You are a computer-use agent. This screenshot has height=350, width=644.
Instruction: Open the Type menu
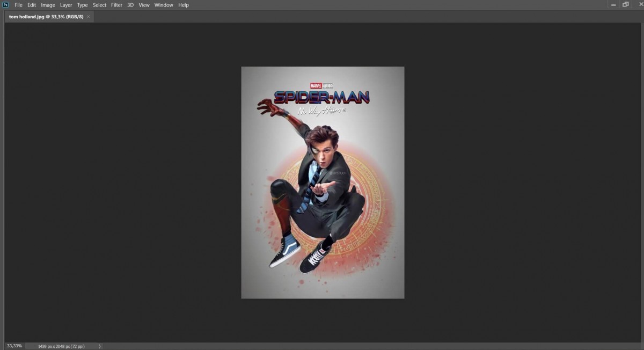tap(82, 5)
